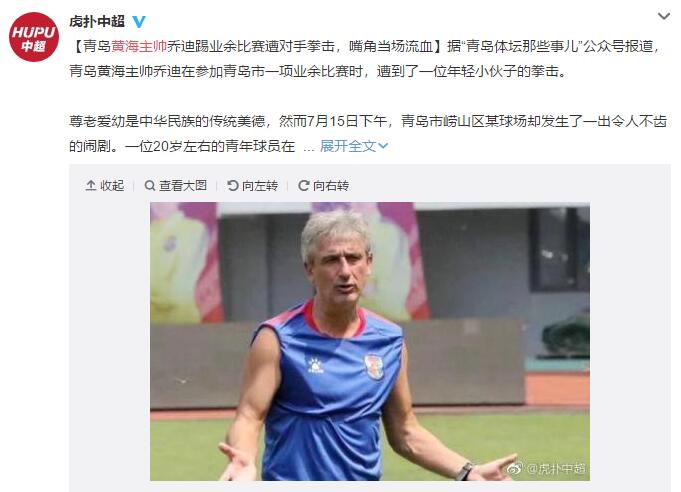This screenshot has width=681, height=492.
Task: Rotate image right with 向右转
Action: click(x=323, y=186)
